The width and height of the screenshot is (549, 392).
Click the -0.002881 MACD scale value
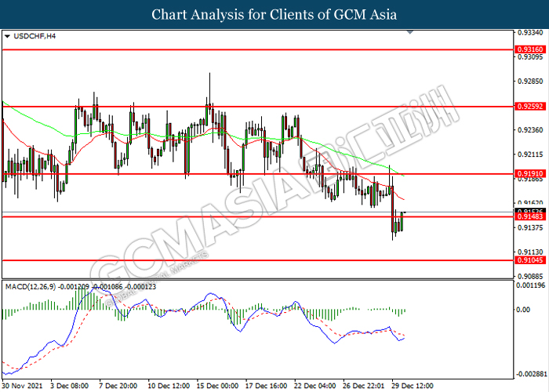(x=530, y=374)
